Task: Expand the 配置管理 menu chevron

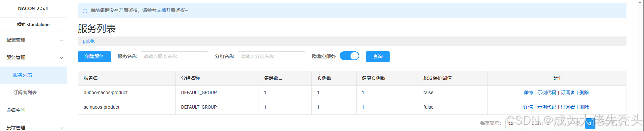Action: [x=61, y=40]
